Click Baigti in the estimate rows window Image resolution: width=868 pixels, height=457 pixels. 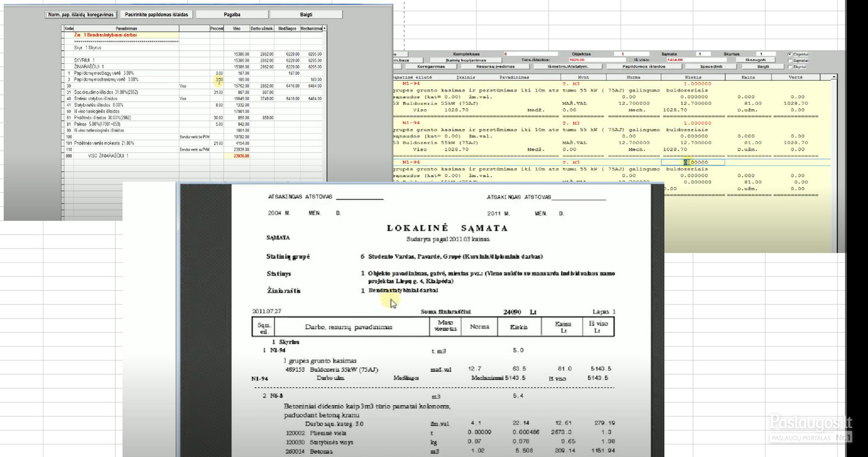(764, 66)
